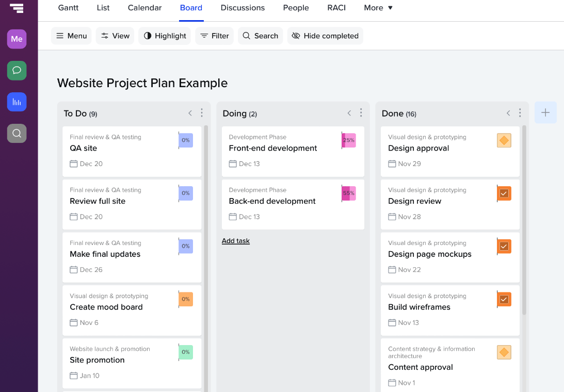Toggle the checkmark on the Design review card
The height and width of the screenshot is (392, 564).
coord(504,193)
